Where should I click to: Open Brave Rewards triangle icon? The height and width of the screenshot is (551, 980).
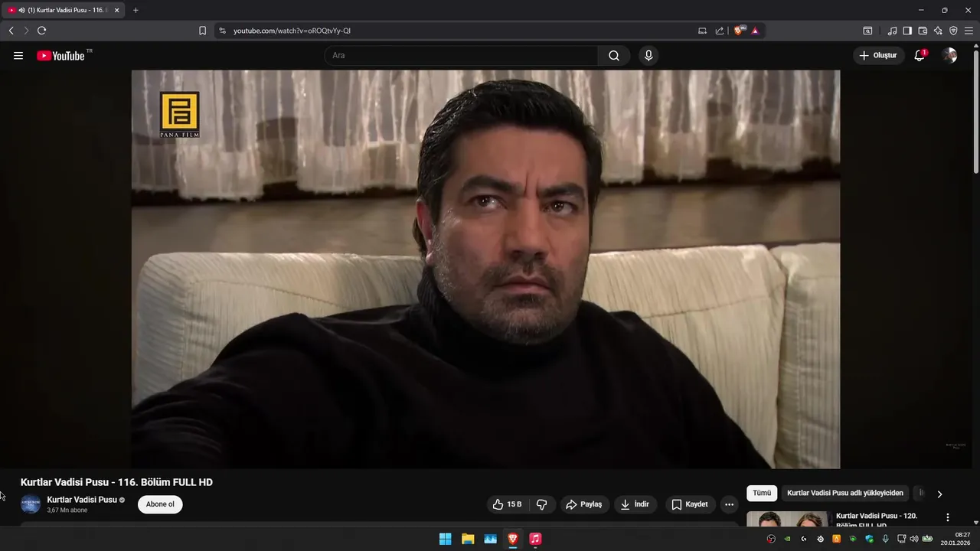coord(755,31)
